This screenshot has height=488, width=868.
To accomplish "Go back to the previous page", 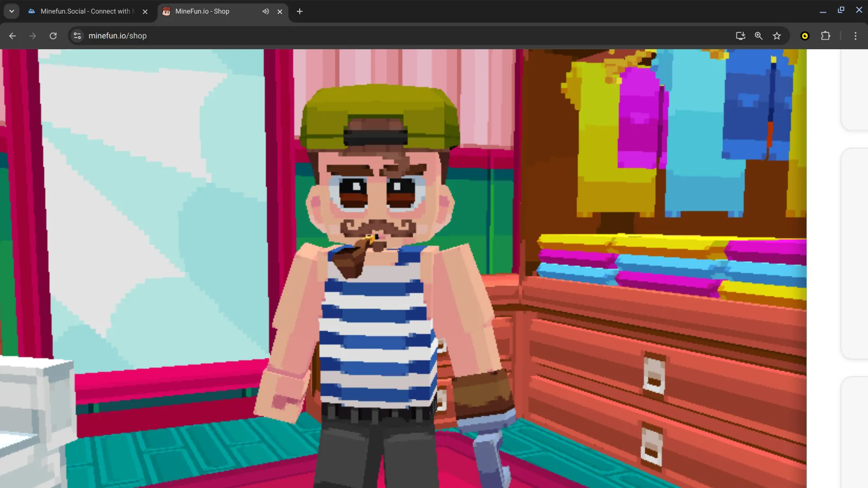I will pos(13,36).
